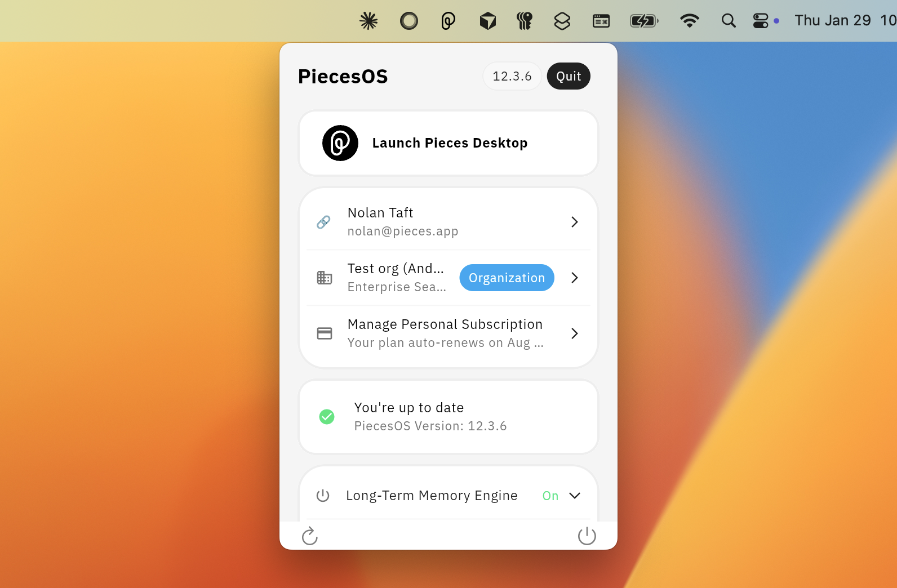Click the green up-to-date checkmark icon
This screenshot has height=588, width=897.
tap(327, 417)
